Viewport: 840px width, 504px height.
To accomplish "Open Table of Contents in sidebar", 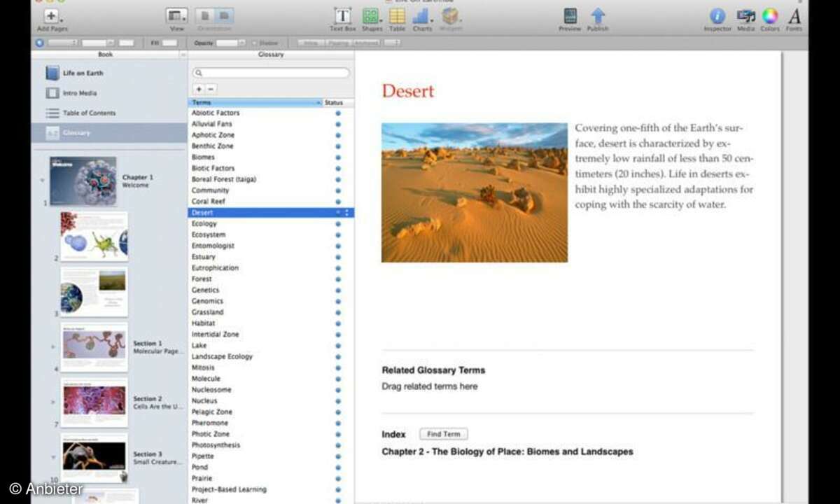I will pyautogui.click(x=90, y=113).
